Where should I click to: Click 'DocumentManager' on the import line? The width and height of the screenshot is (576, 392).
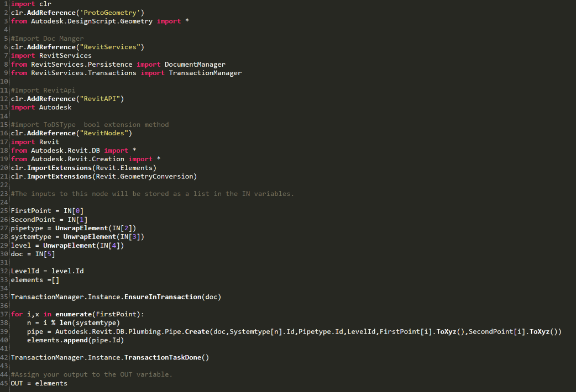(x=195, y=64)
